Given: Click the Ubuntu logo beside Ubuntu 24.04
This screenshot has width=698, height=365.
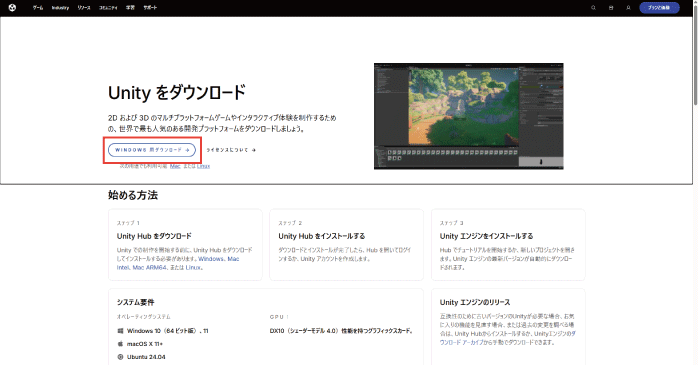Looking at the screenshot, I should pyautogui.click(x=120, y=357).
